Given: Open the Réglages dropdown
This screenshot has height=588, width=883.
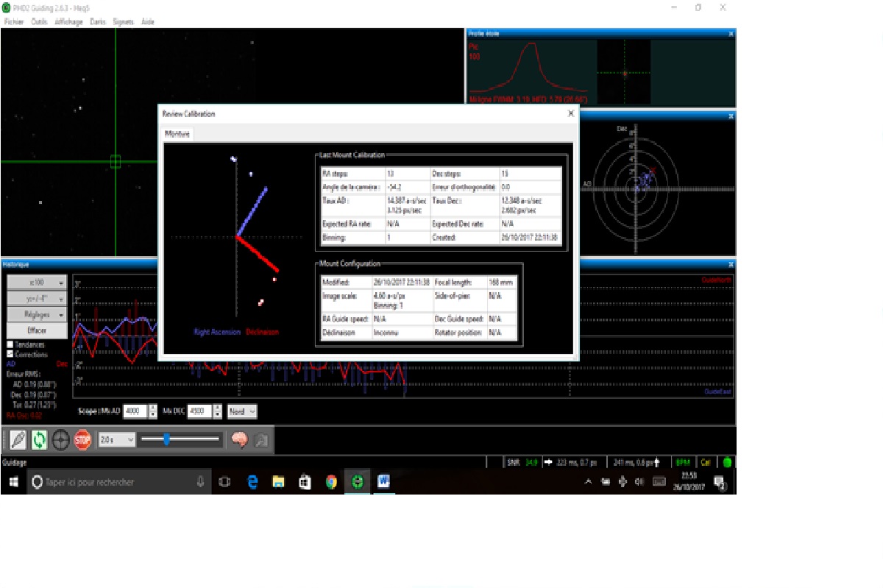Looking at the screenshot, I should pyautogui.click(x=38, y=315).
